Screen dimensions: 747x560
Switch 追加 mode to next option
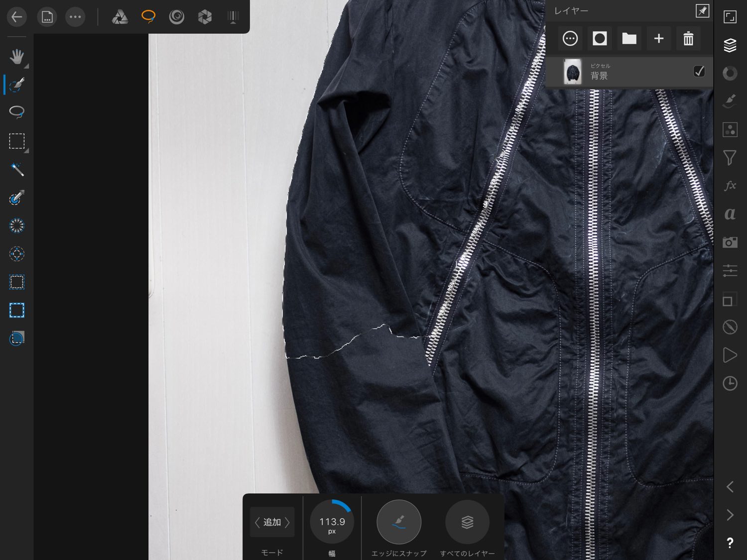click(287, 522)
